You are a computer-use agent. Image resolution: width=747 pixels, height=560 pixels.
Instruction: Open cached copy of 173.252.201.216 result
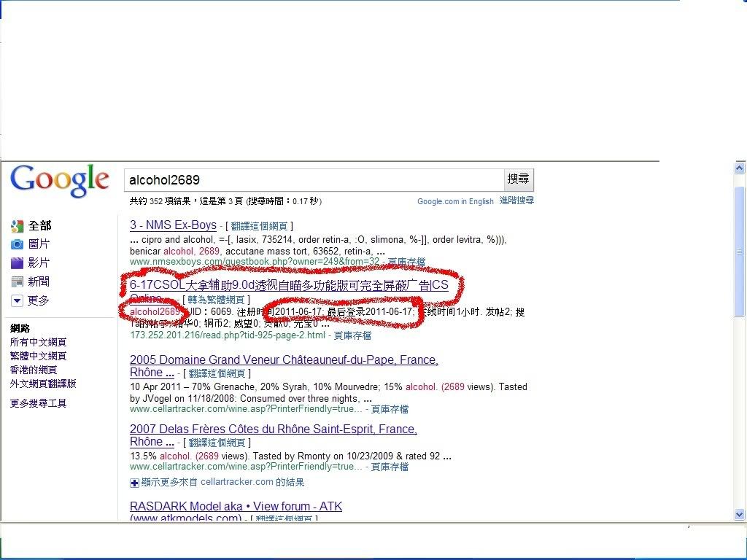tap(352, 335)
